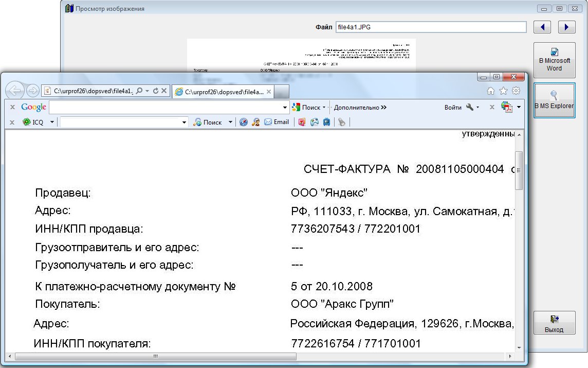Click the horizontal scroll-right arrow
Viewport: 588px width, 368px height.
pyautogui.click(x=510, y=356)
